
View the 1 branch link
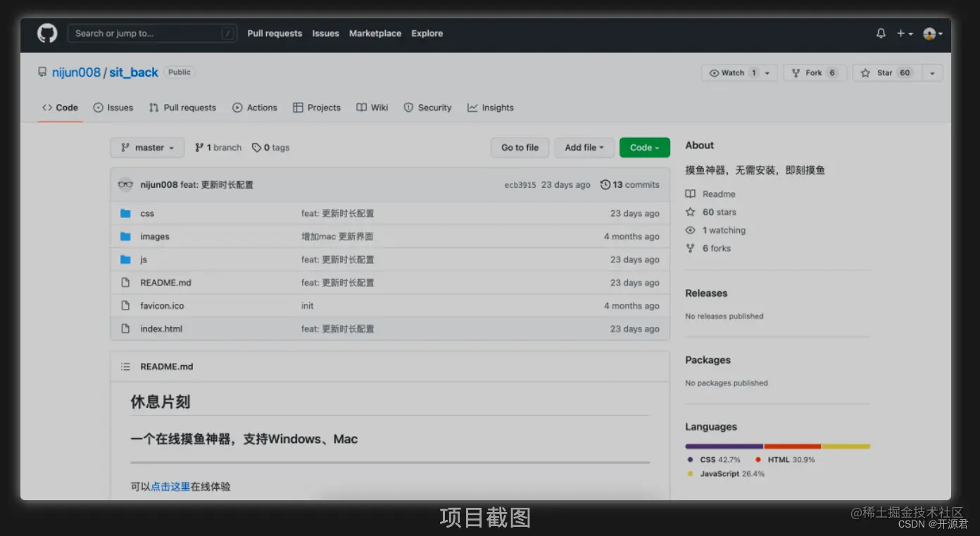coord(218,148)
